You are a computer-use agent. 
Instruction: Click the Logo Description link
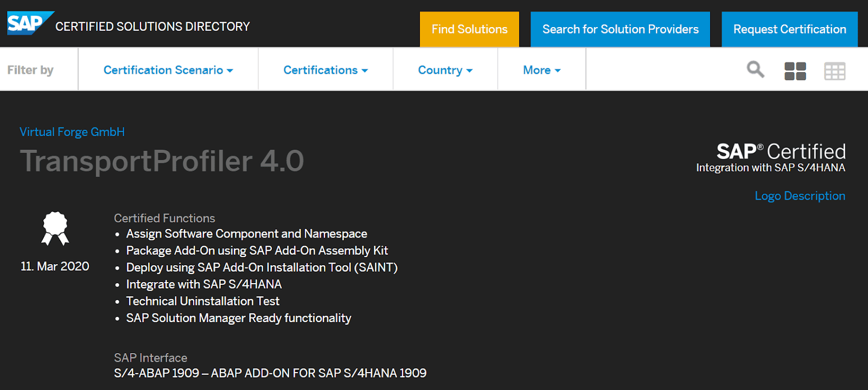point(800,196)
